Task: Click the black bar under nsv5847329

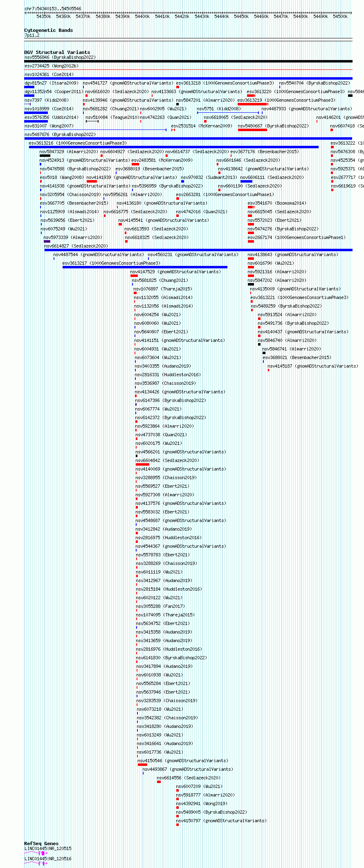Action: coord(45,156)
